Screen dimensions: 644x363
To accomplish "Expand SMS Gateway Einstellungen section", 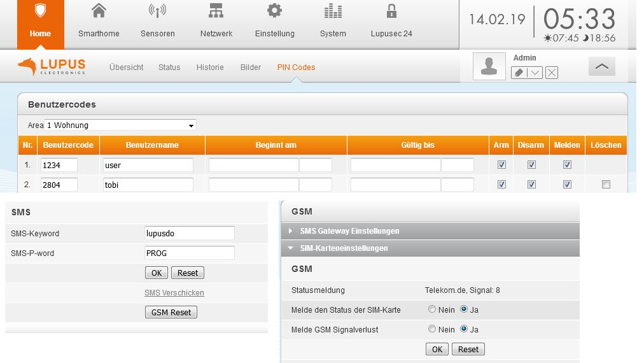I will tap(349, 231).
